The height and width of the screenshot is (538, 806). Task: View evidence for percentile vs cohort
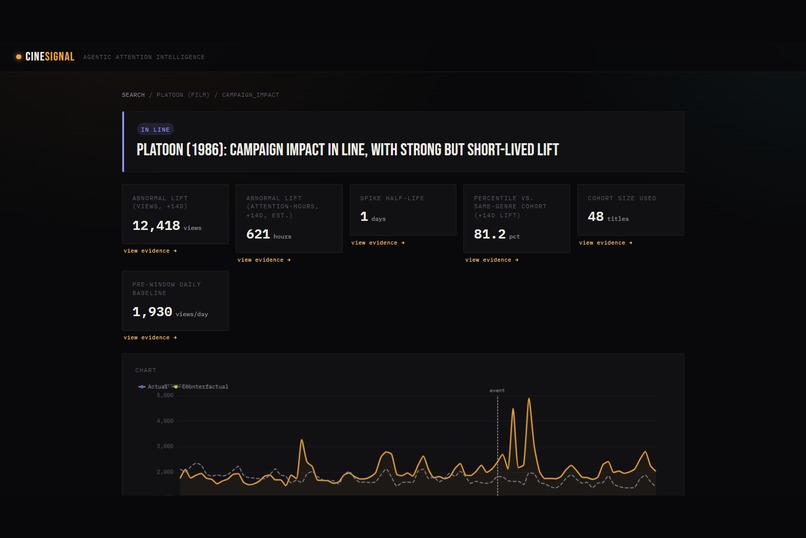492,260
